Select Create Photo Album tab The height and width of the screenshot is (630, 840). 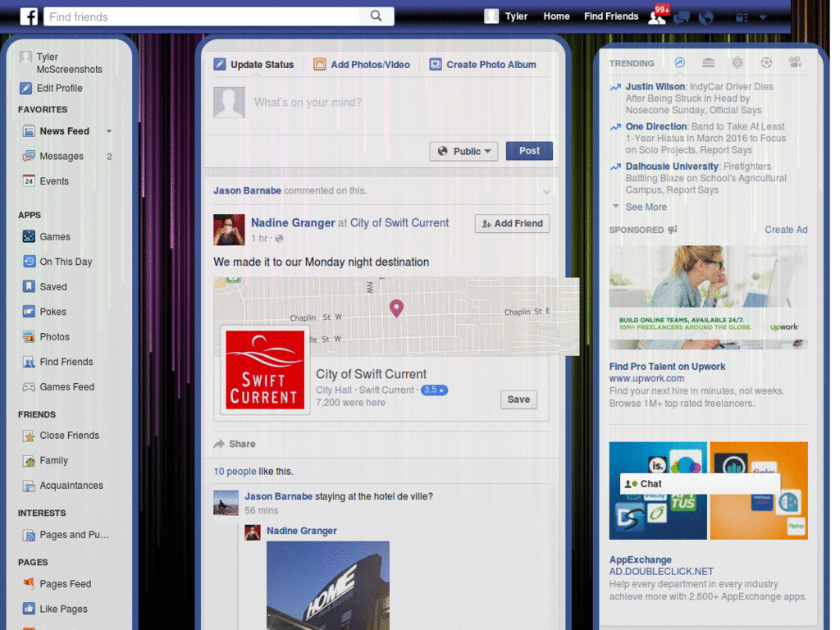tap(482, 64)
